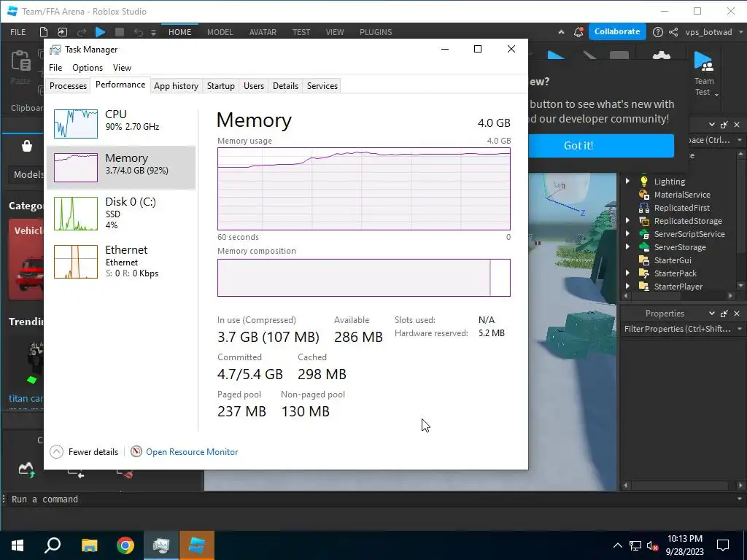The image size is (747, 560).
Task: Click the Stop button in Roblox Studio toolbar
Action: [120, 32]
